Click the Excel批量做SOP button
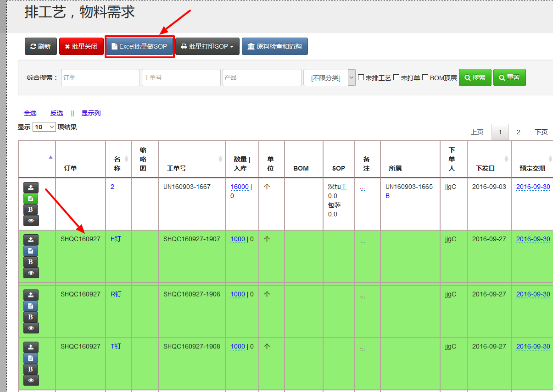 click(x=140, y=46)
